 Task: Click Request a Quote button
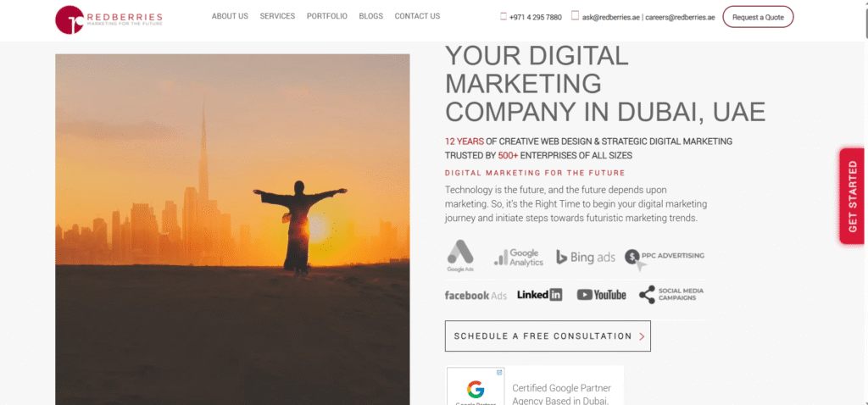(758, 17)
